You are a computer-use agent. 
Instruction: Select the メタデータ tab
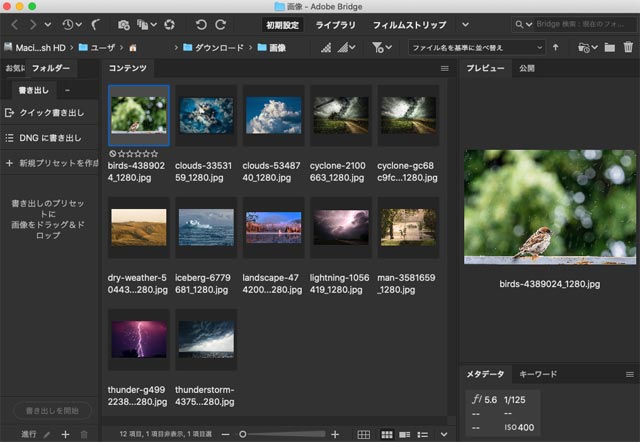[485, 374]
